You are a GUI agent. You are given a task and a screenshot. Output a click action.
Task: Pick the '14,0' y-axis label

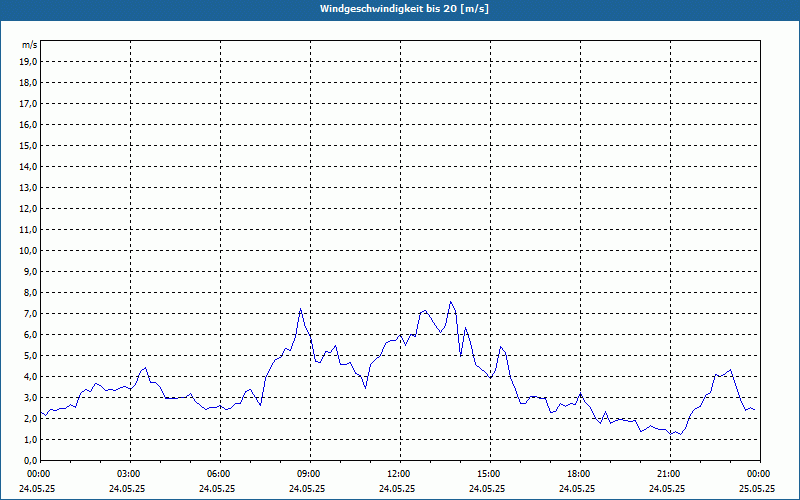(x=28, y=166)
